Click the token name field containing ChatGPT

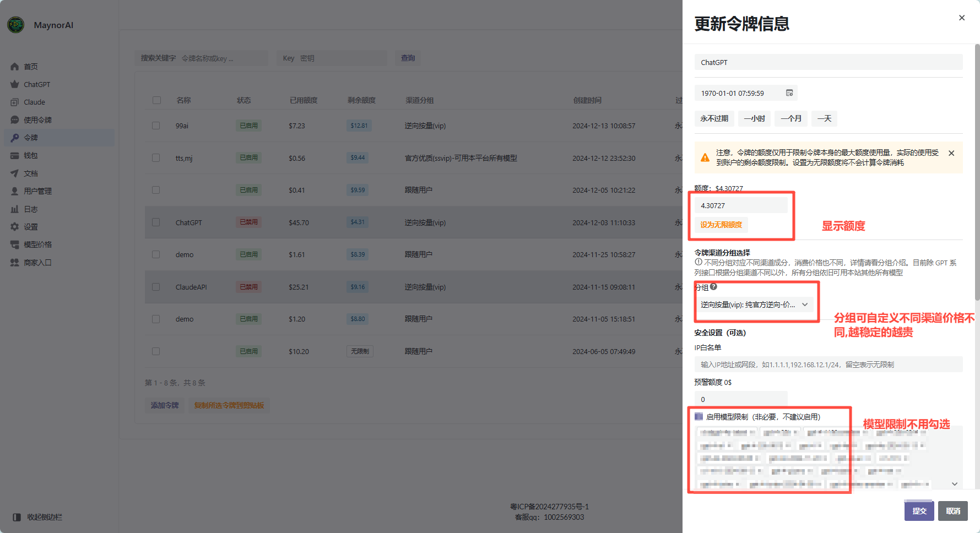click(829, 62)
